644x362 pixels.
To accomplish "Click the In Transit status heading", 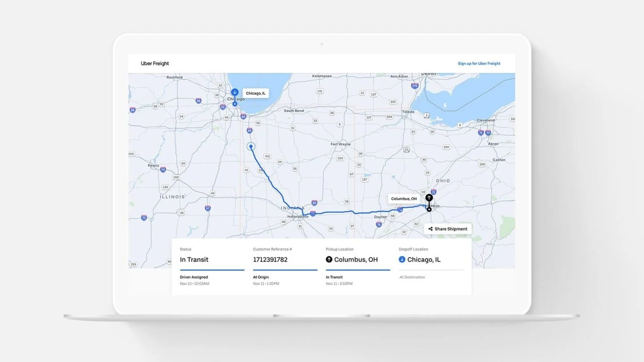I will (x=194, y=260).
